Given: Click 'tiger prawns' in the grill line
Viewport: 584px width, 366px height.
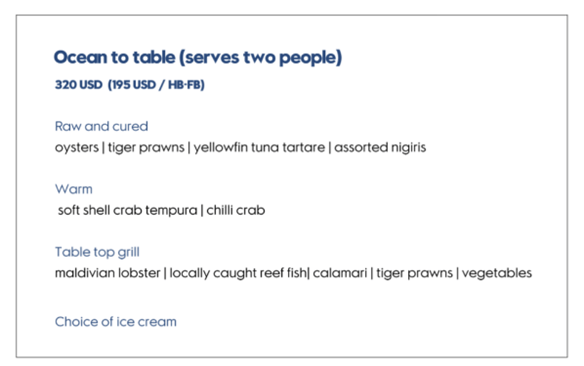Looking at the screenshot, I should 415,274.
